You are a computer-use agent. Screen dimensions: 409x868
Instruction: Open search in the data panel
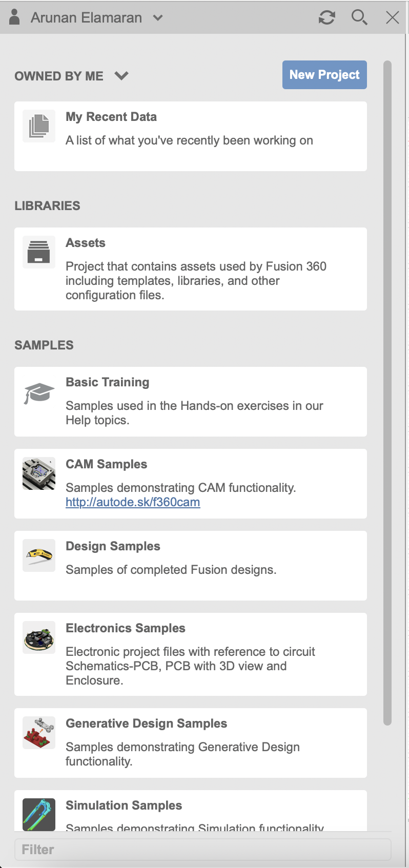pyautogui.click(x=359, y=17)
